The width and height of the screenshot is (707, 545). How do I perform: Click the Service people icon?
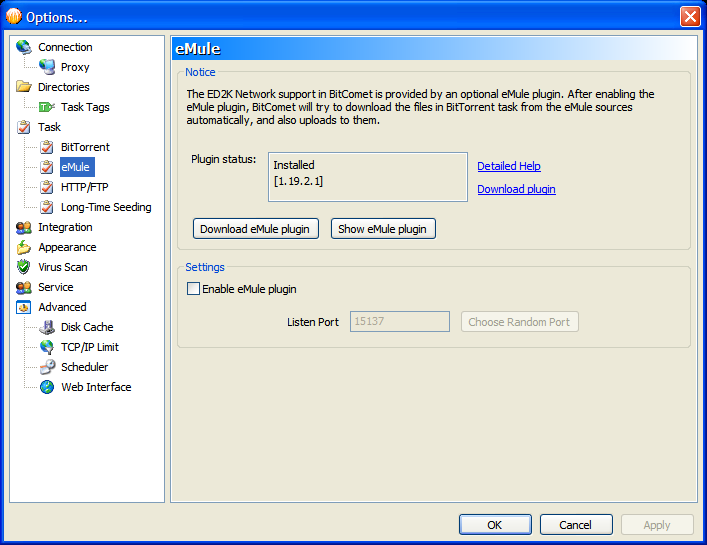[x=23, y=287]
